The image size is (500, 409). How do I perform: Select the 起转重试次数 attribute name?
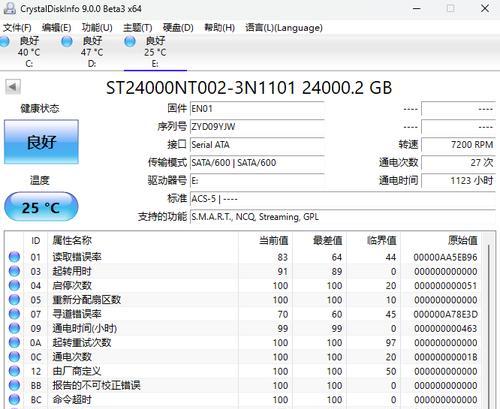tap(82, 343)
